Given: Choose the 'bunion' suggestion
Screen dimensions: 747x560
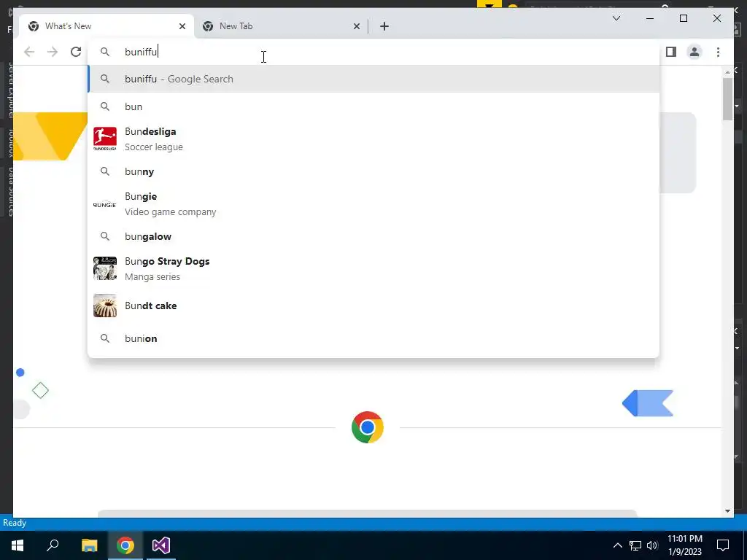Looking at the screenshot, I should click(373, 338).
